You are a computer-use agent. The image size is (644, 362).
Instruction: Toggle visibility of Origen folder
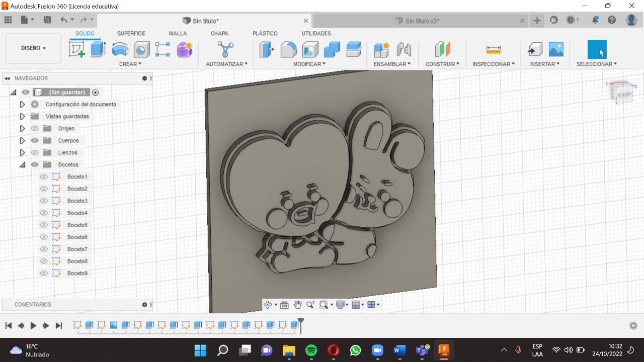click(35, 129)
